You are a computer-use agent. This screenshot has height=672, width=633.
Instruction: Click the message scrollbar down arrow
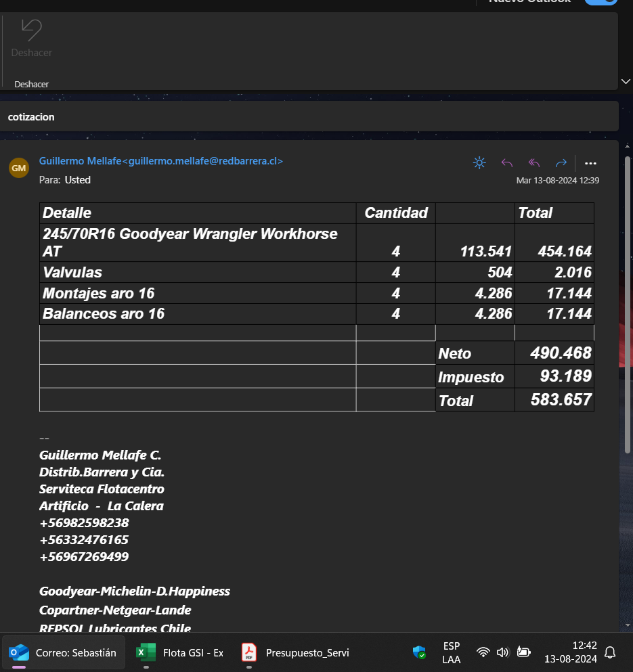coord(628,625)
